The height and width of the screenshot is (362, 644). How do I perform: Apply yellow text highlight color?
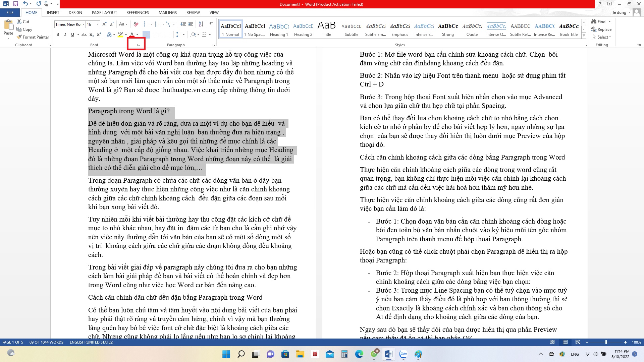coord(120,34)
